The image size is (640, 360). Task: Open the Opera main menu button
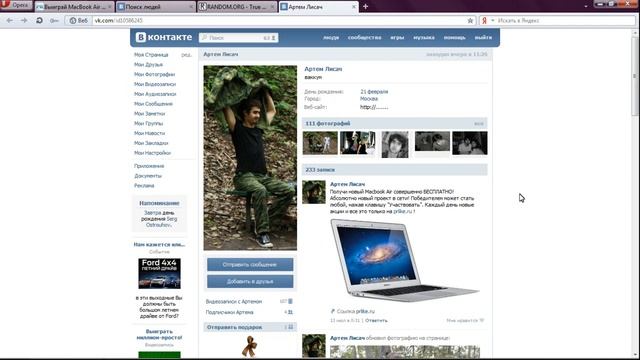[x=16, y=6]
